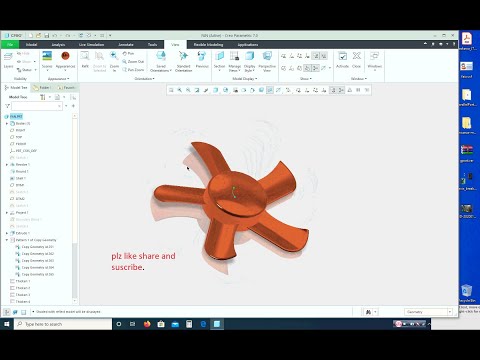The image size is (480, 360).
Task: Click the Save icon in quick access bar
Action: coord(47,35)
